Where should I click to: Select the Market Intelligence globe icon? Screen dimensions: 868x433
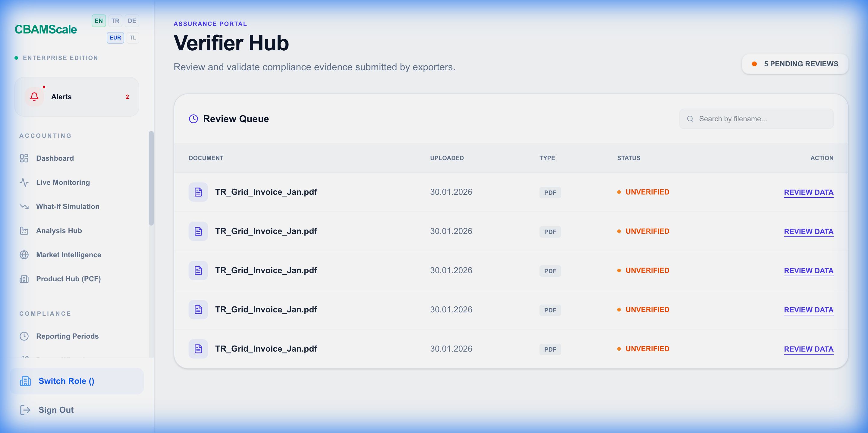[24, 254]
